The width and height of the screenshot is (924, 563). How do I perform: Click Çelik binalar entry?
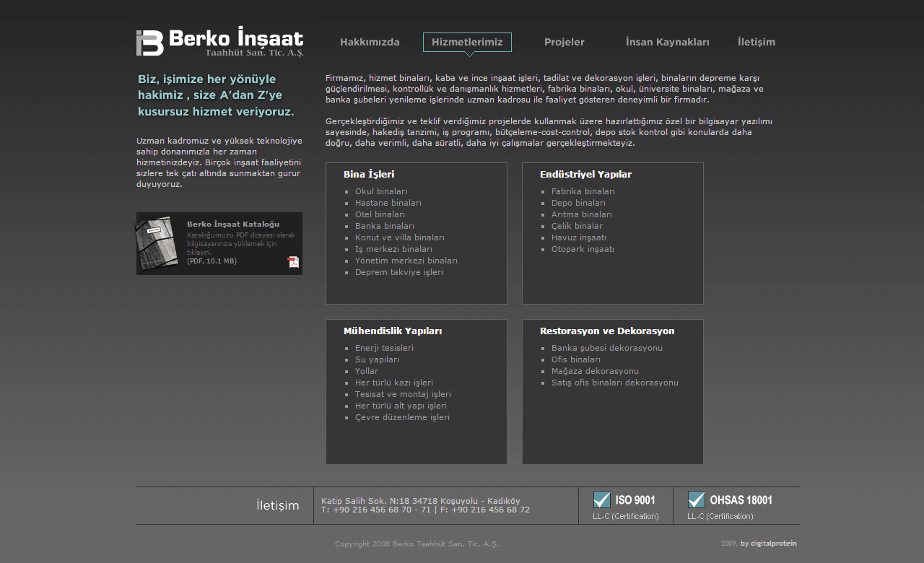(577, 226)
